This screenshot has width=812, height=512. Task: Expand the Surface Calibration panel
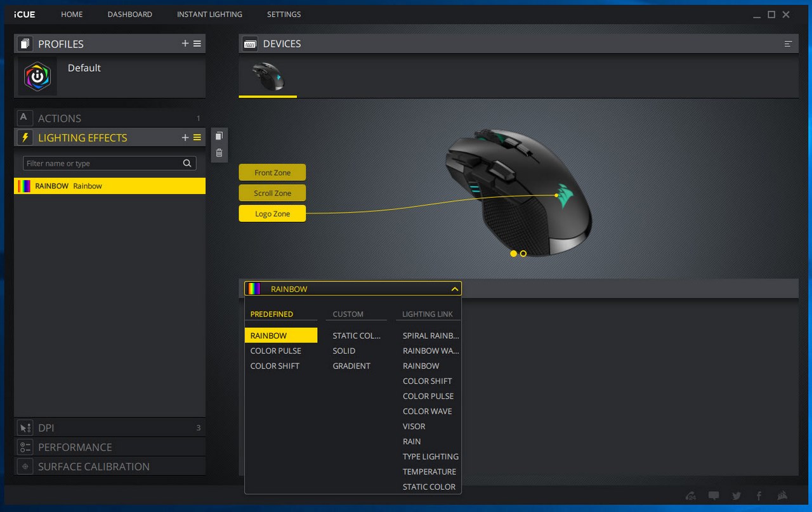110,466
